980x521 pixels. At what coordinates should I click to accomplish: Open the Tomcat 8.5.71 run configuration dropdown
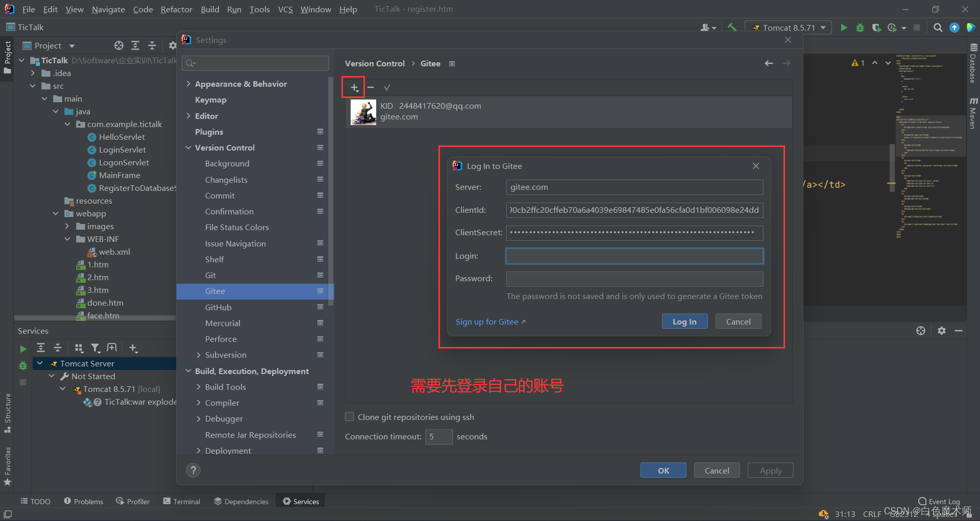[788, 28]
